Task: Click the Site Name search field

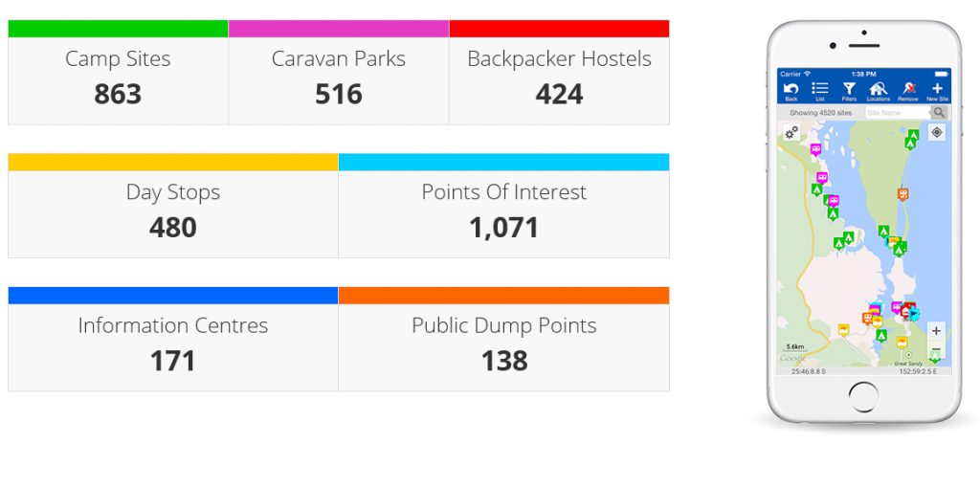Action: [898, 113]
